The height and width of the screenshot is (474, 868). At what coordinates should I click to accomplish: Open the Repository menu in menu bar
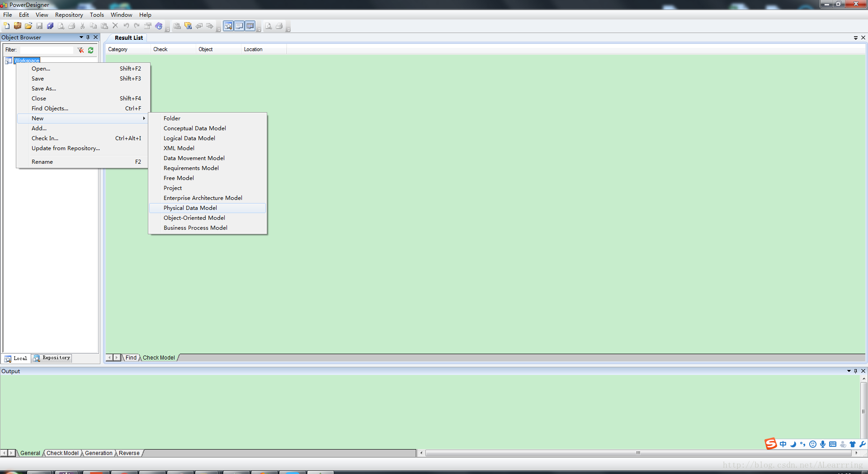[x=69, y=15]
